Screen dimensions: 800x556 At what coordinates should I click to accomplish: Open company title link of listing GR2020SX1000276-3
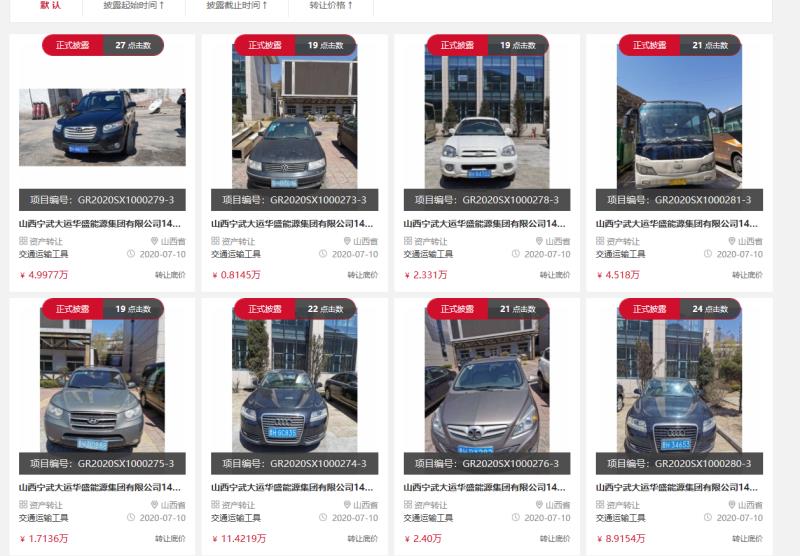click(484, 487)
